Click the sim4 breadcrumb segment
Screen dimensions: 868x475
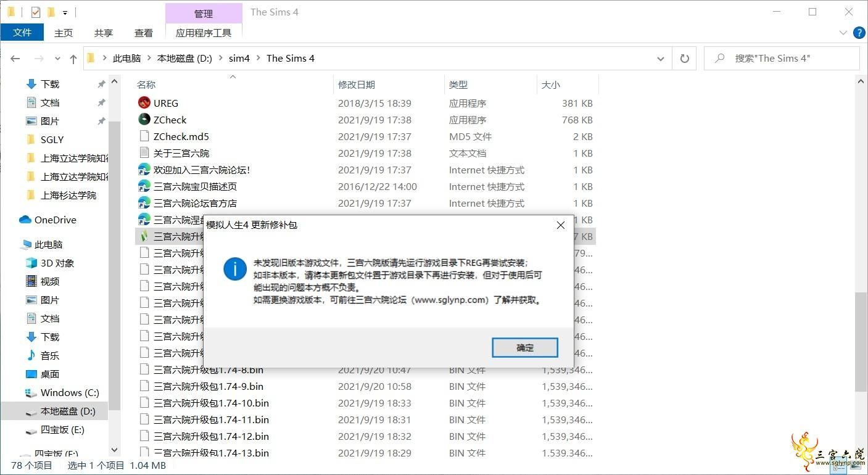point(239,59)
